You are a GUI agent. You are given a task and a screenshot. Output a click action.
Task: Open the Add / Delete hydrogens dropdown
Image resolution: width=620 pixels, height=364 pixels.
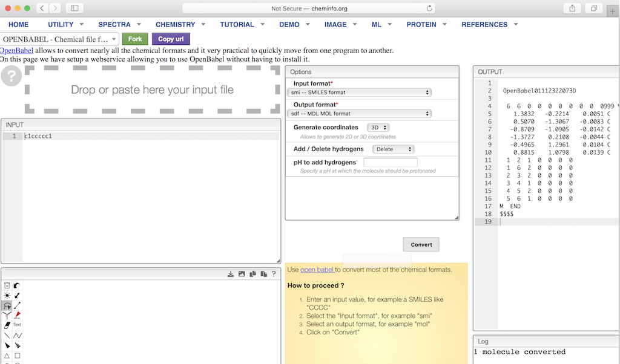[x=394, y=149]
